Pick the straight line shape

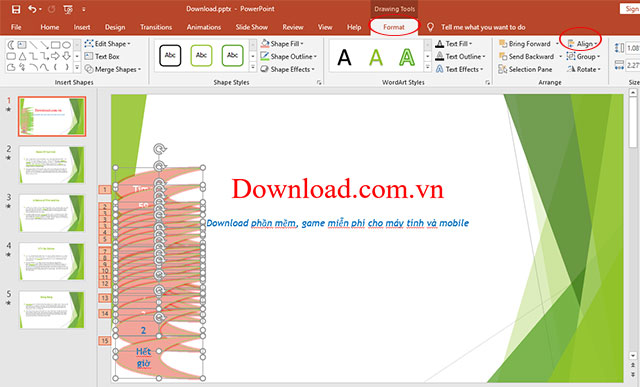tap(33, 44)
